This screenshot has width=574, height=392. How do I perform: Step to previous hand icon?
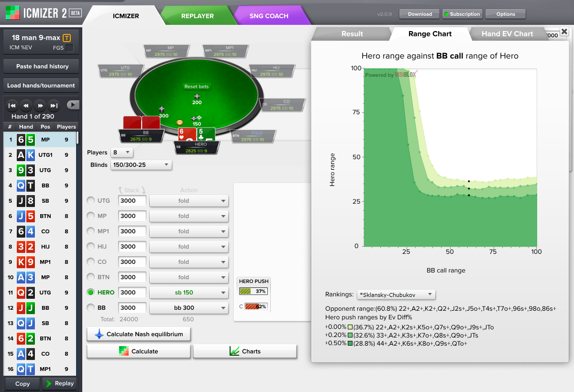pos(27,105)
